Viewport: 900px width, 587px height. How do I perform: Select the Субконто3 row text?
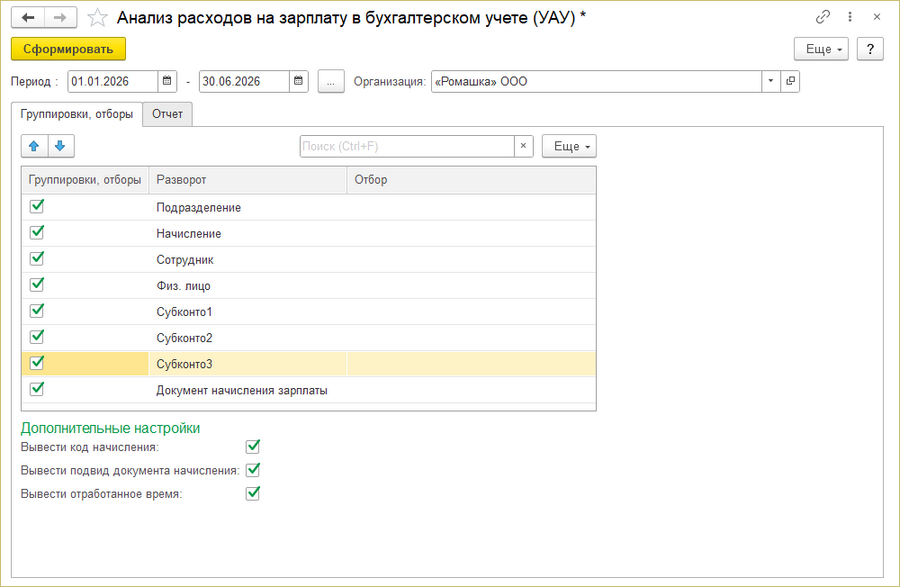184,364
